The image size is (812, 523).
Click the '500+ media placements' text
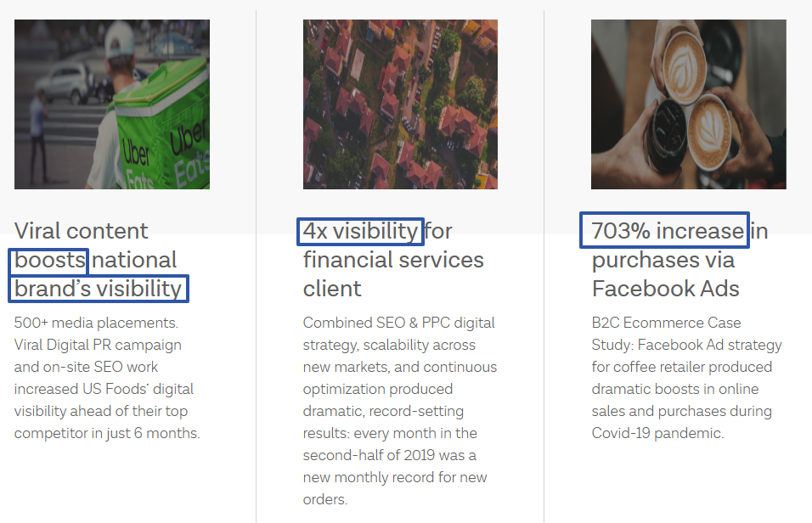pyautogui.click(x=96, y=323)
